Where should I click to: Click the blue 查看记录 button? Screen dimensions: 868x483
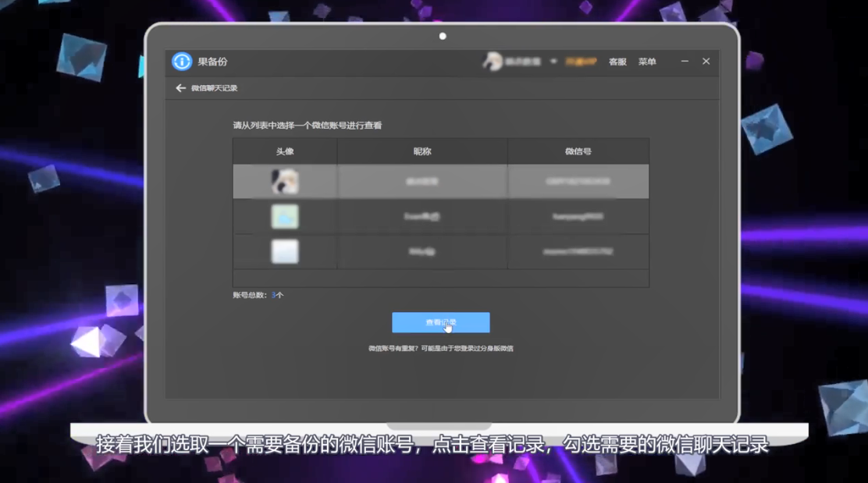[x=441, y=322]
